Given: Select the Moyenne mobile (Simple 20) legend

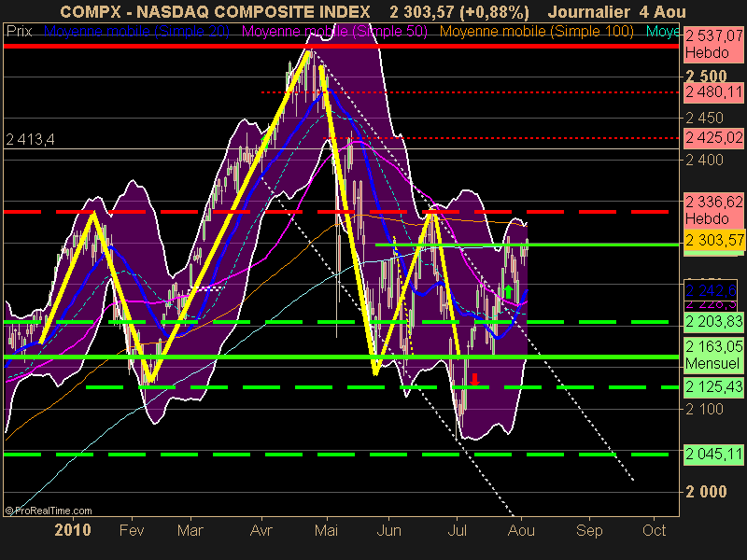Looking at the screenshot, I should tap(136, 32).
